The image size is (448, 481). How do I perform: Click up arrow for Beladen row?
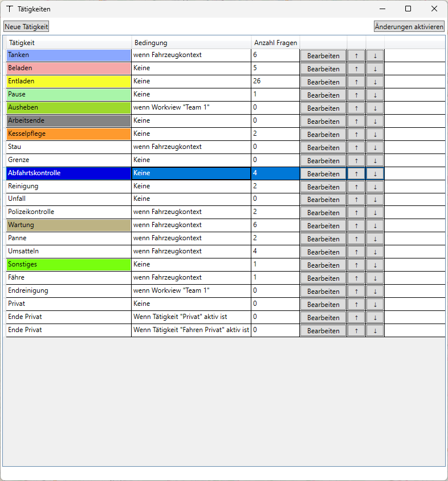point(356,69)
